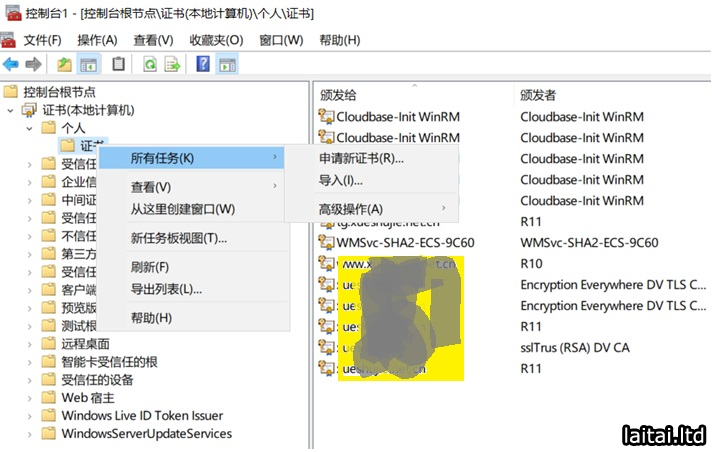This screenshot has height=452, width=712.
Task: Expand the 远程桌面 folder node
Action: pyautogui.click(x=29, y=344)
